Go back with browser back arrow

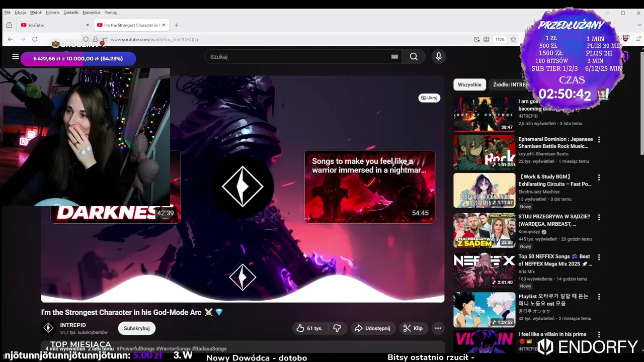coord(11,39)
